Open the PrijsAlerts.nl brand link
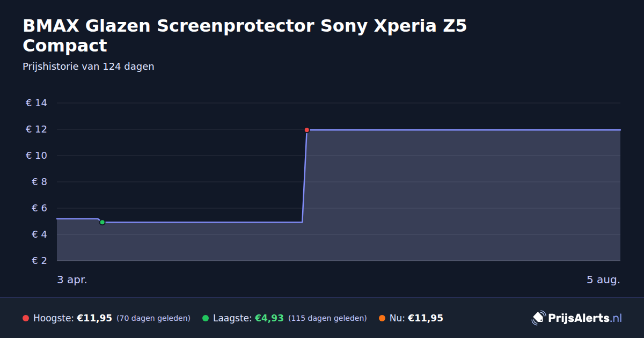644x338 pixels. (577, 318)
